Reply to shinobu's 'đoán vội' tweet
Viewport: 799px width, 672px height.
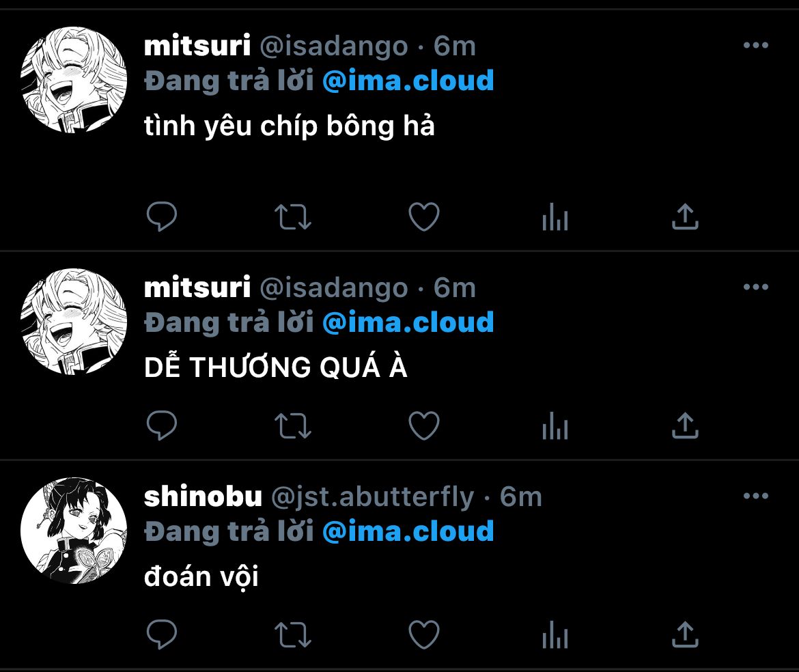pyautogui.click(x=162, y=634)
